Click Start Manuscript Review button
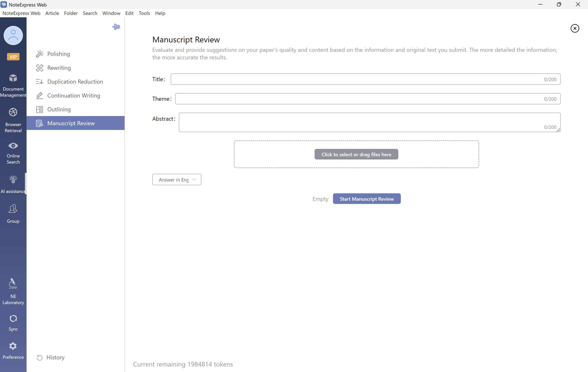The height and width of the screenshot is (372, 588). tap(367, 199)
